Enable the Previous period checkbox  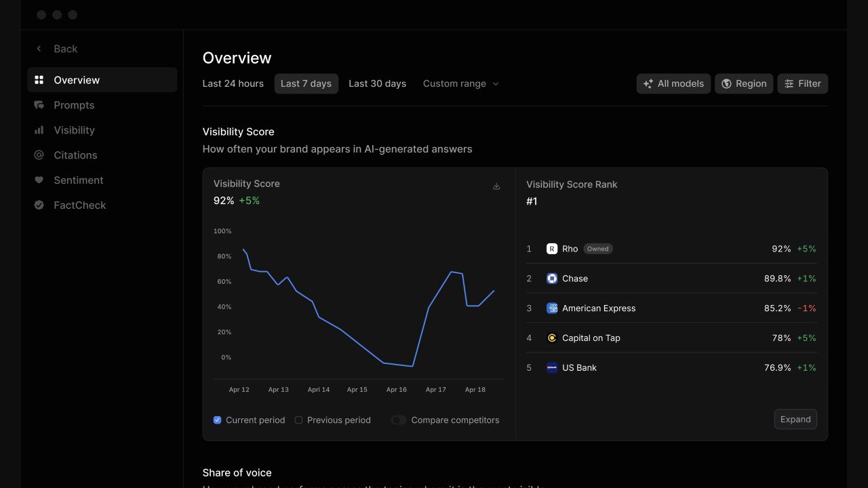[298, 420]
